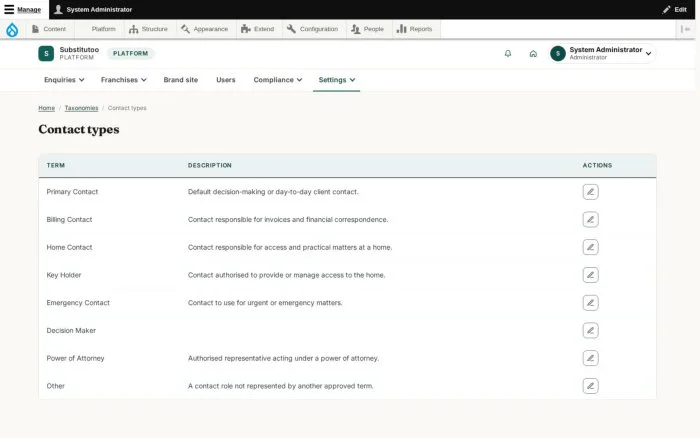Click the DESCRIPTION column header

210,165
